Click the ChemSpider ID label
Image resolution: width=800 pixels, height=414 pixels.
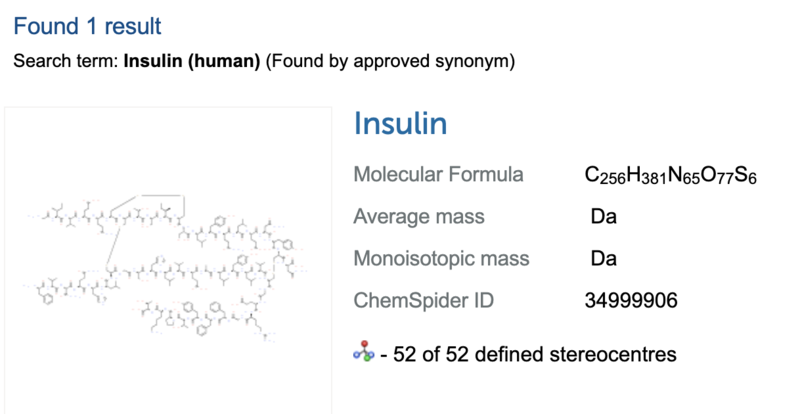[423, 300]
